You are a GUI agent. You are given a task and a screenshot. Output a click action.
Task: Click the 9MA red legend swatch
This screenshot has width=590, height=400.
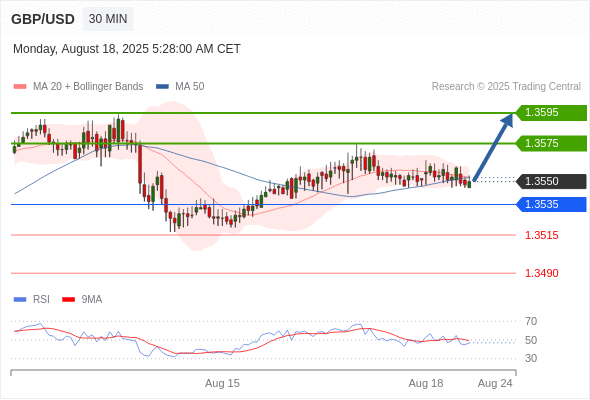pyautogui.click(x=68, y=300)
